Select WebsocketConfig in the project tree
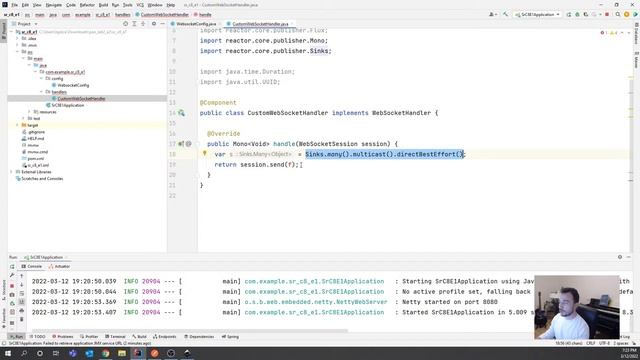640x360 pixels. pyautogui.click(x=73, y=85)
